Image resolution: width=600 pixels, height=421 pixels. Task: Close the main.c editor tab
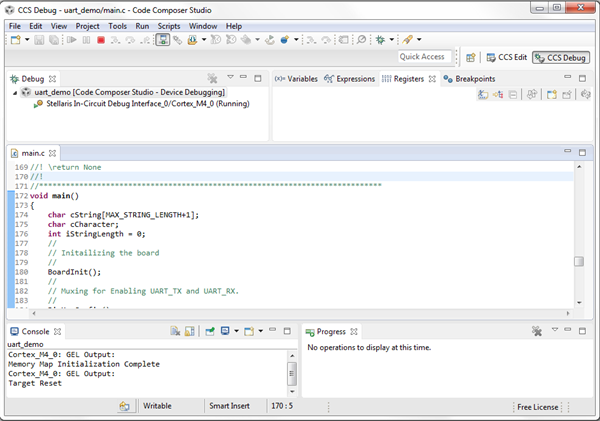point(52,153)
